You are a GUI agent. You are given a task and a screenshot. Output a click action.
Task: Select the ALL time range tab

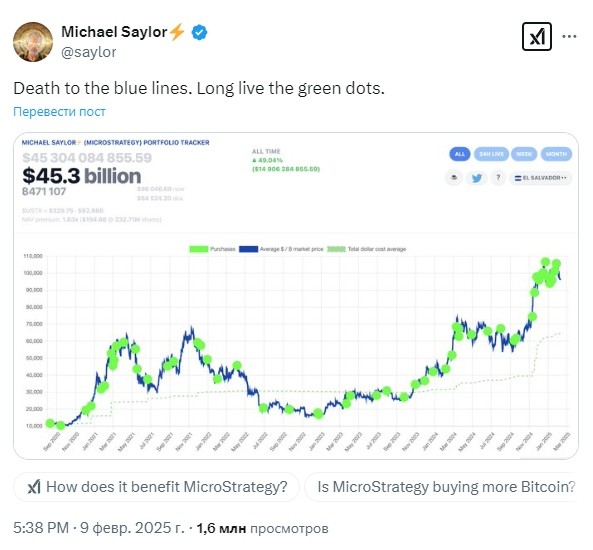[x=459, y=154]
